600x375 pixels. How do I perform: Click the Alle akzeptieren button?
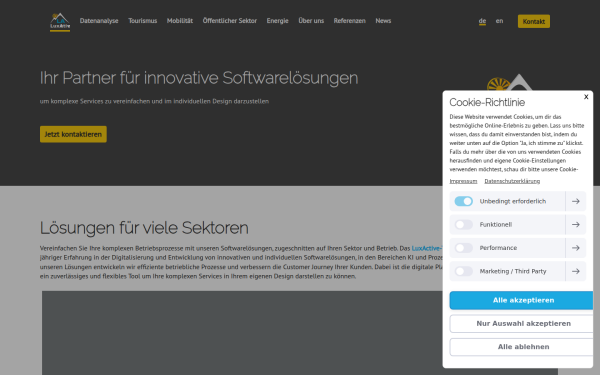(x=523, y=300)
